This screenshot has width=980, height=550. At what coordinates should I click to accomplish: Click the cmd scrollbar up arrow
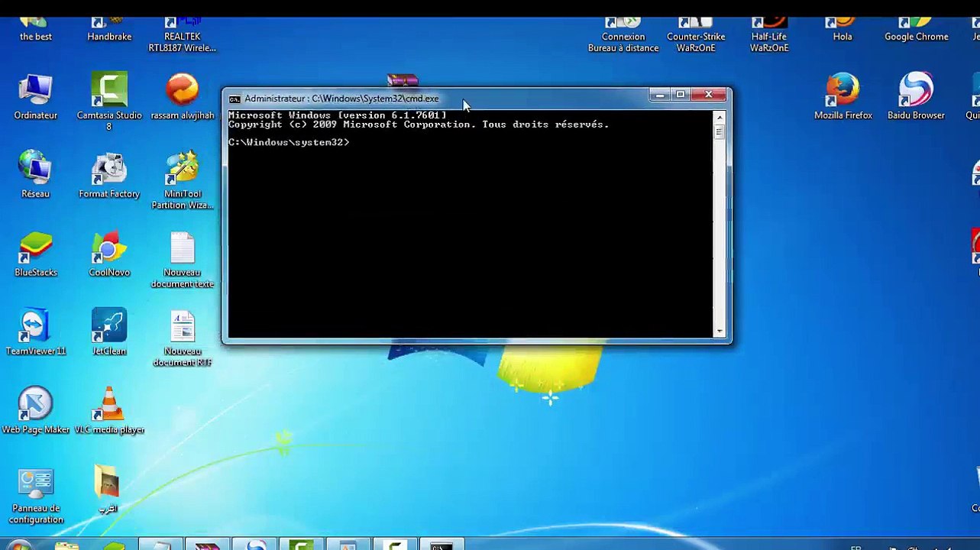pos(719,117)
